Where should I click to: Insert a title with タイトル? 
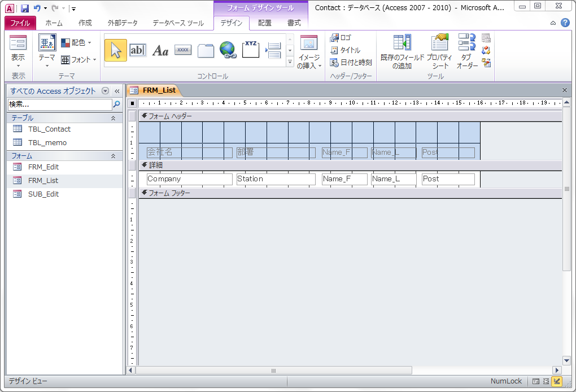(x=345, y=50)
